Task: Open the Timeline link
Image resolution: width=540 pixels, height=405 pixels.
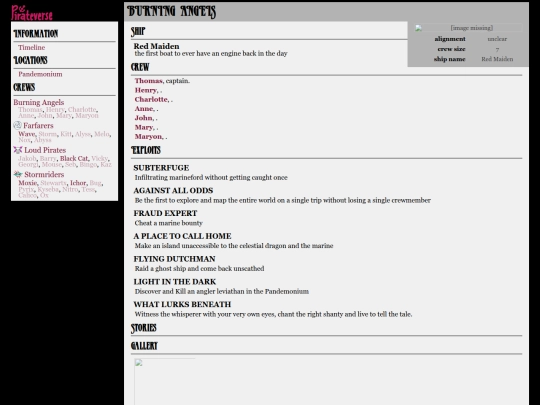Action: [x=32, y=48]
